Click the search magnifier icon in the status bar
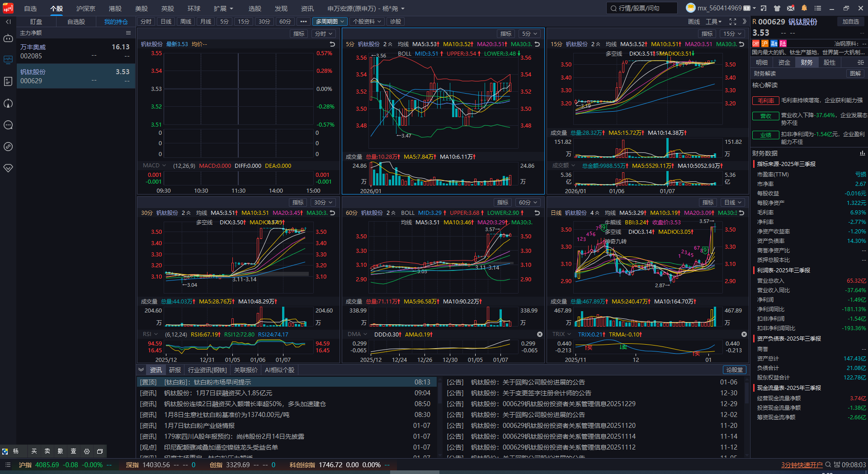 (x=828, y=465)
